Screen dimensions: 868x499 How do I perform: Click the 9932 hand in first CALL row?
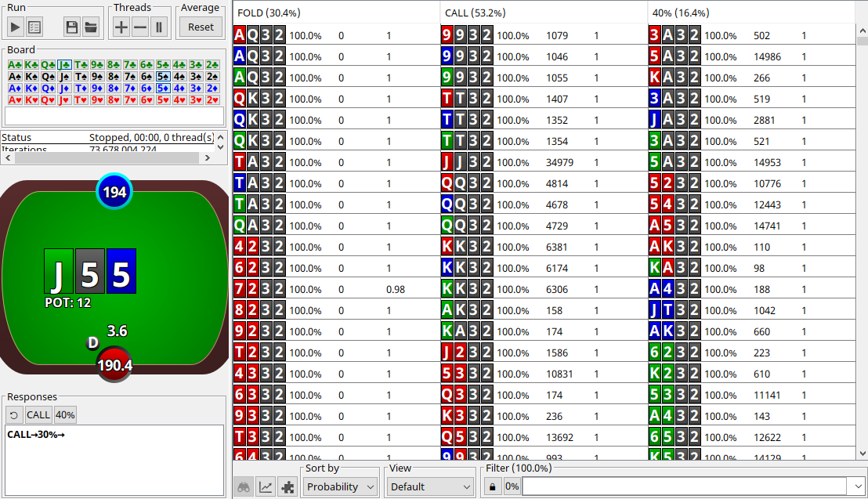pos(467,35)
